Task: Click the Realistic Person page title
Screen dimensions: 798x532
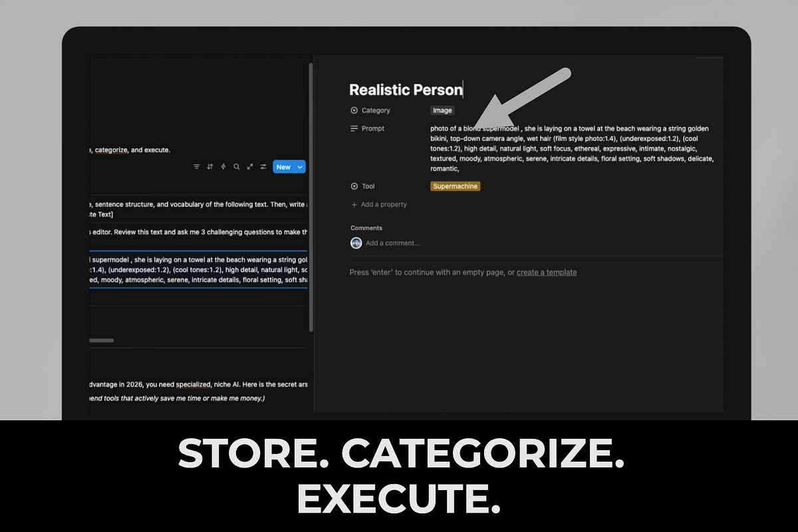Action: (406, 90)
